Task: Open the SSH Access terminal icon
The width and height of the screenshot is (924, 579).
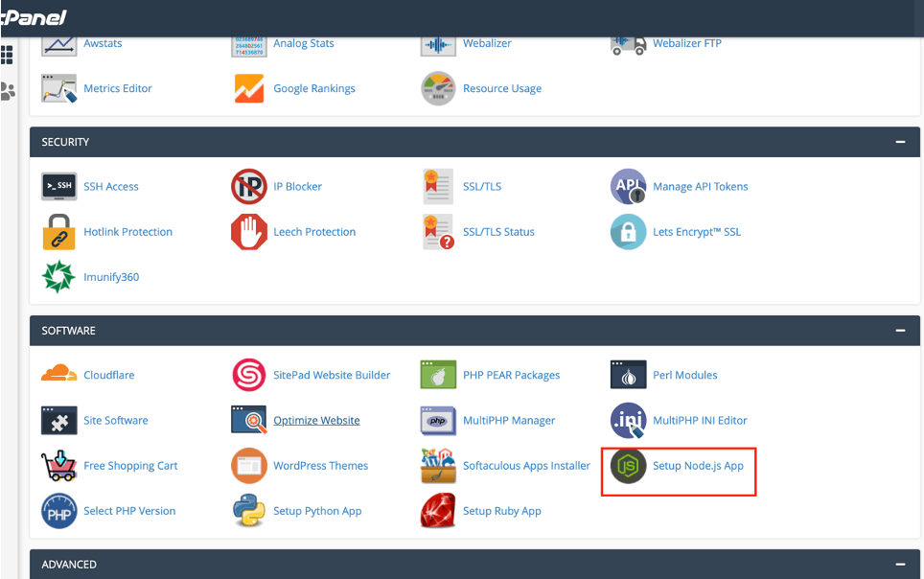Action: coord(58,186)
